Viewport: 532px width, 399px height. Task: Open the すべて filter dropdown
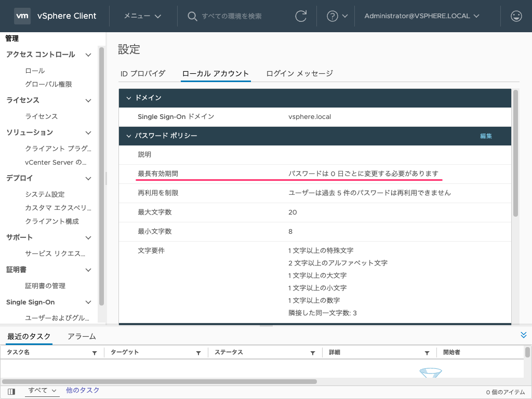click(42, 391)
